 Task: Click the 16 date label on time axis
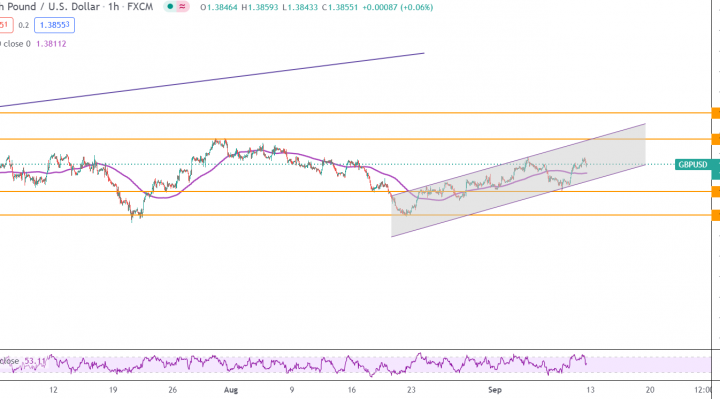tap(351, 390)
